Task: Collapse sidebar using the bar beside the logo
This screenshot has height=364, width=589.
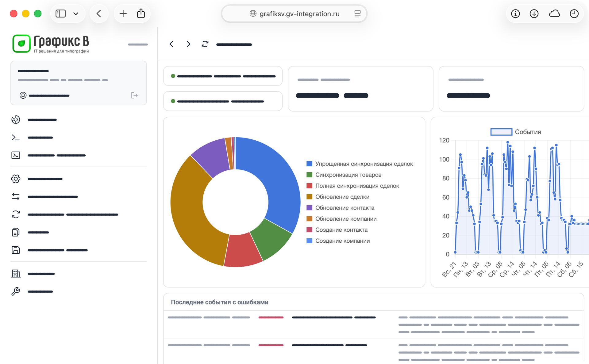Action: point(138,44)
